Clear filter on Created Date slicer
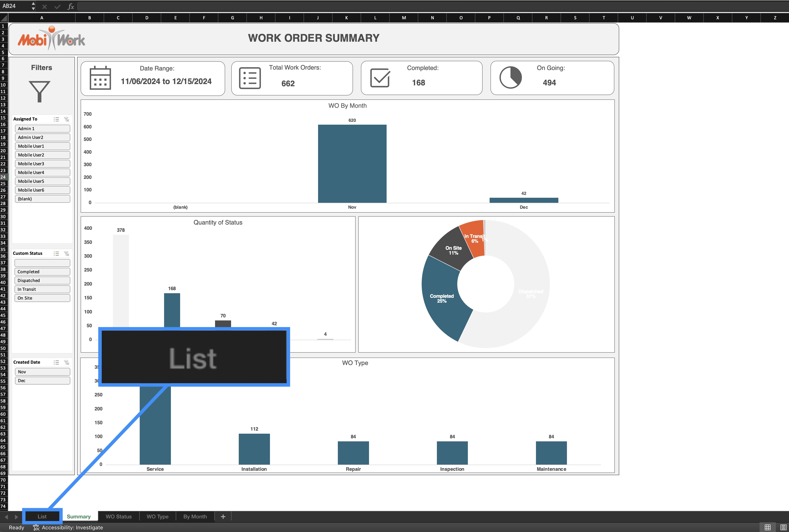 [67, 362]
